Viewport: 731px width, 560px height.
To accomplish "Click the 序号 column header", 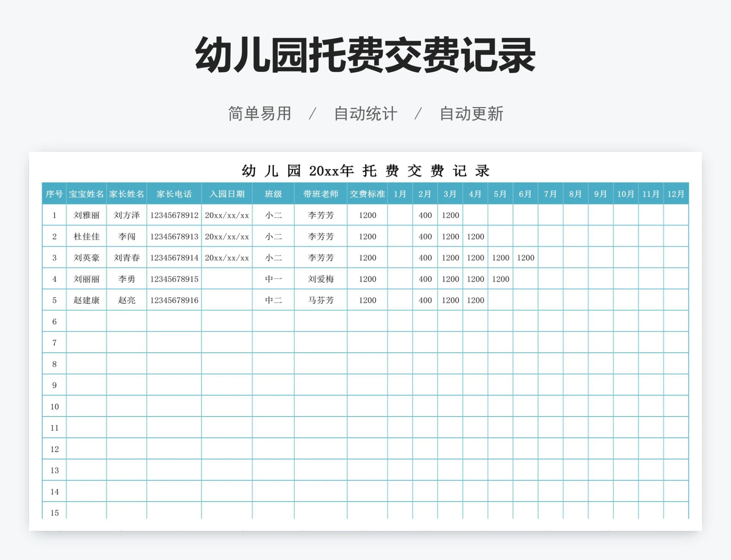I will [x=54, y=194].
